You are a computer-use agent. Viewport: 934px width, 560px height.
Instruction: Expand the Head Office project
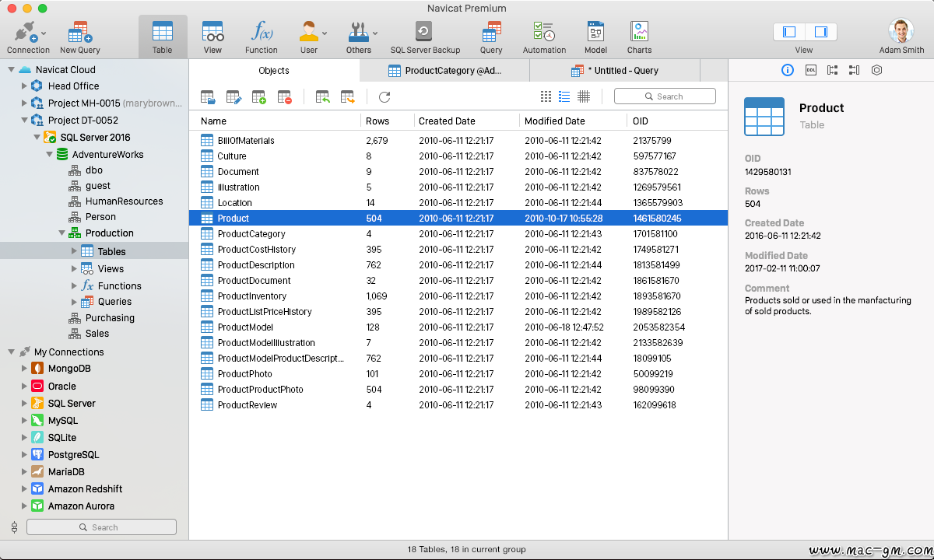click(23, 86)
